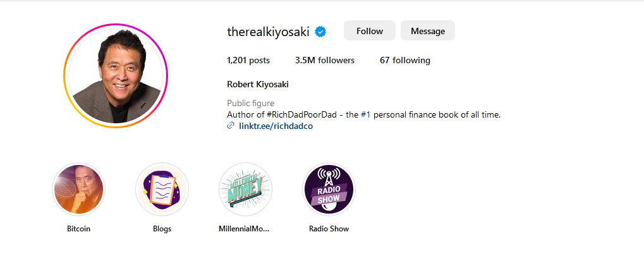Click the chain link icon in bio
This screenshot has width=644, height=268.
231,126
